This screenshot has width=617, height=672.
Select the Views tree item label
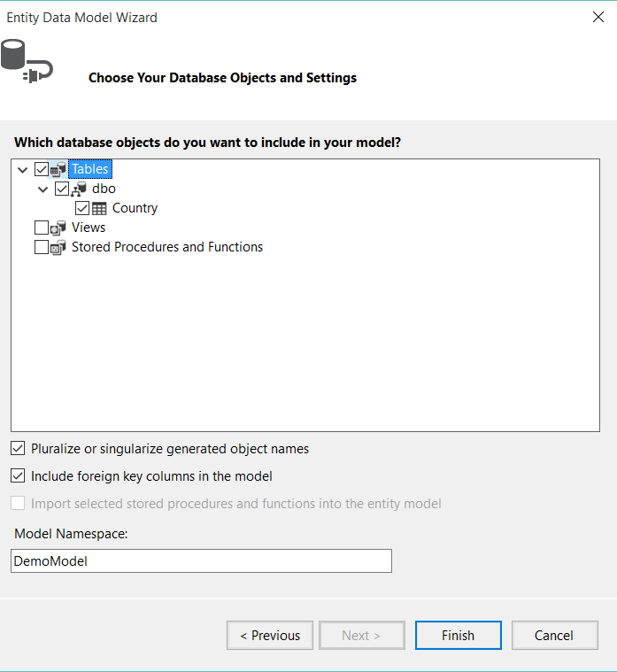click(89, 228)
